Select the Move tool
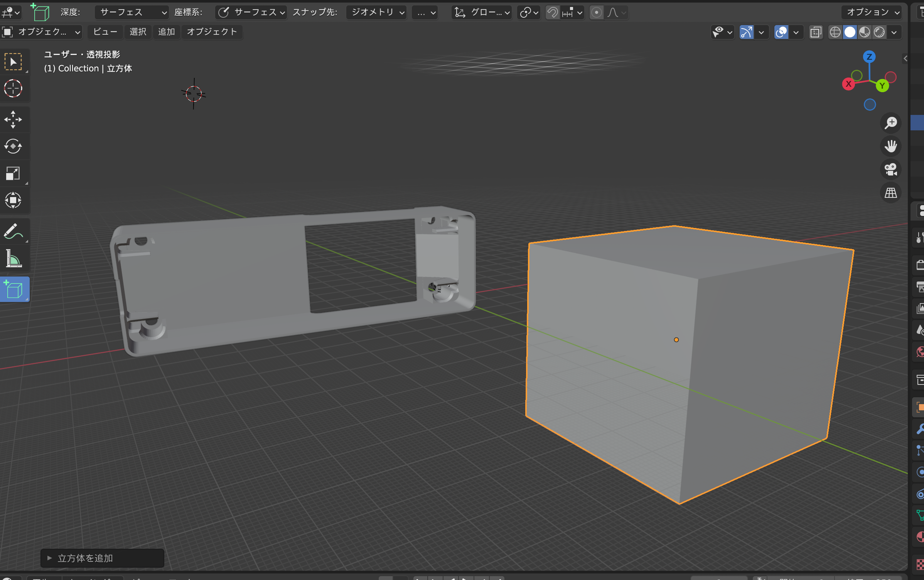The width and height of the screenshot is (924, 580). coord(13,120)
